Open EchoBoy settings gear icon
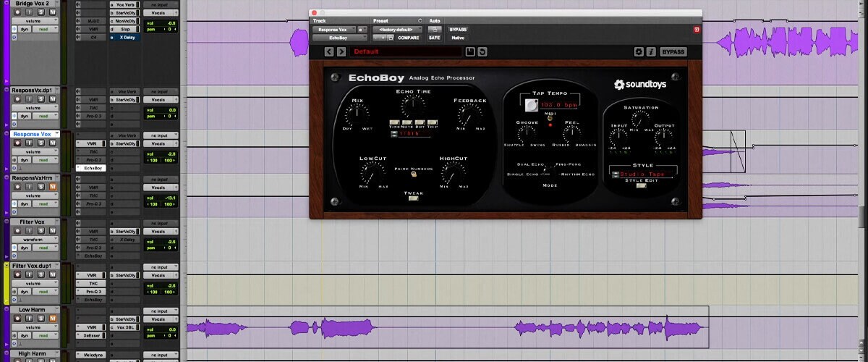Screen dimensions: 868x362 point(638,51)
